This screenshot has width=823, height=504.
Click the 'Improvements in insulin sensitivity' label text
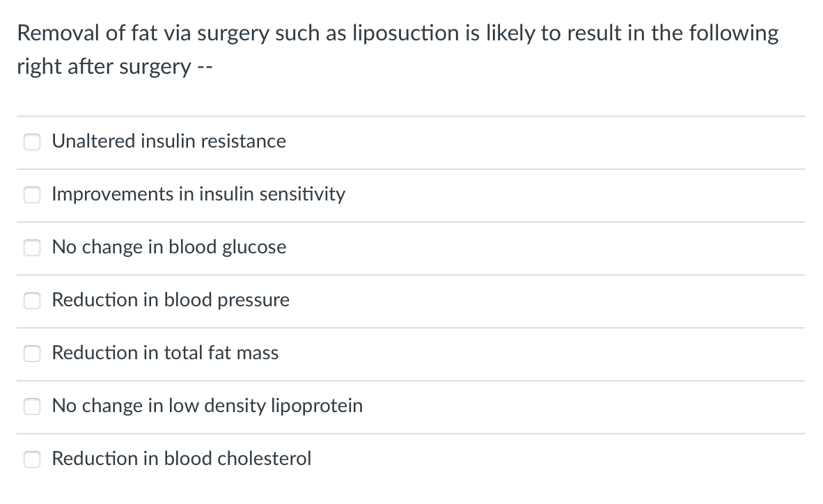point(198,194)
